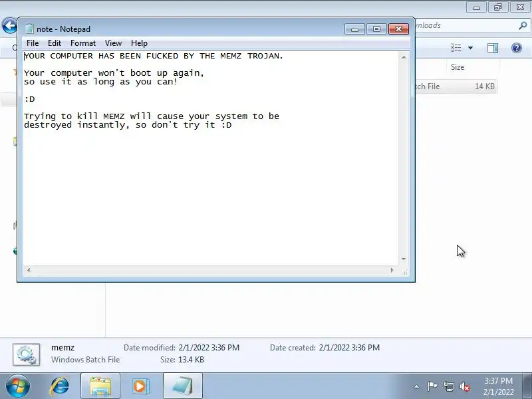Viewport: 532px width, 399px height.
Task: Click the Notepad taskbar button
Action: 182,386
